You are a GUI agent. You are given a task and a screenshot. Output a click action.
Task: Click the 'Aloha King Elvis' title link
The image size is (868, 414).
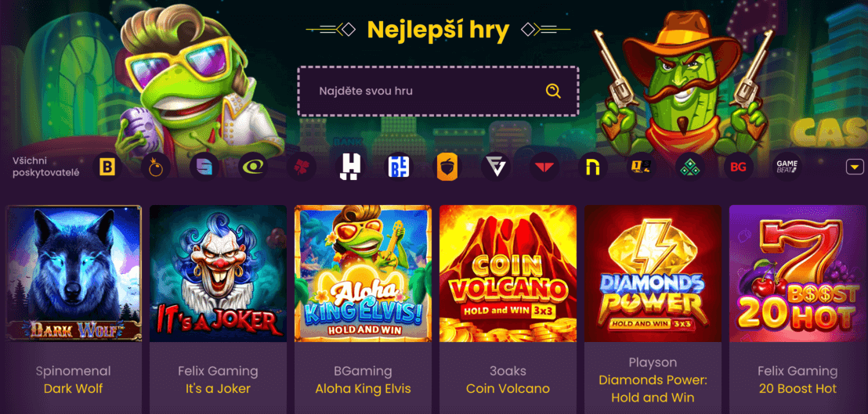[x=363, y=389]
